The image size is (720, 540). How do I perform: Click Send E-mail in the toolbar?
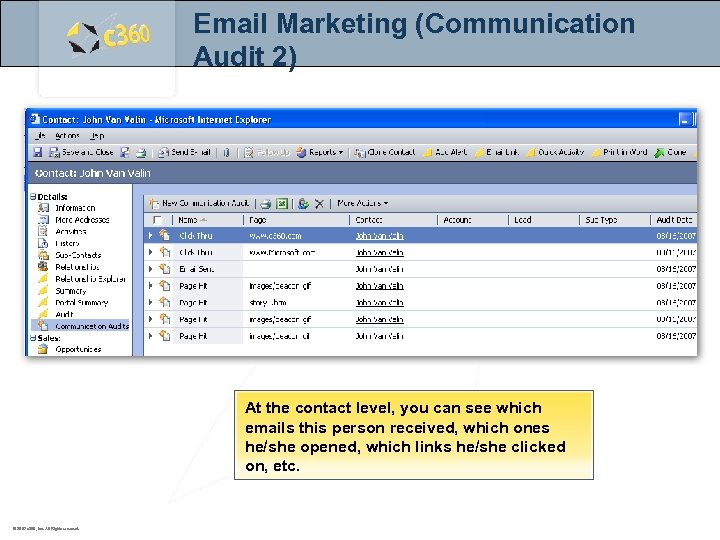click(184, 152)
